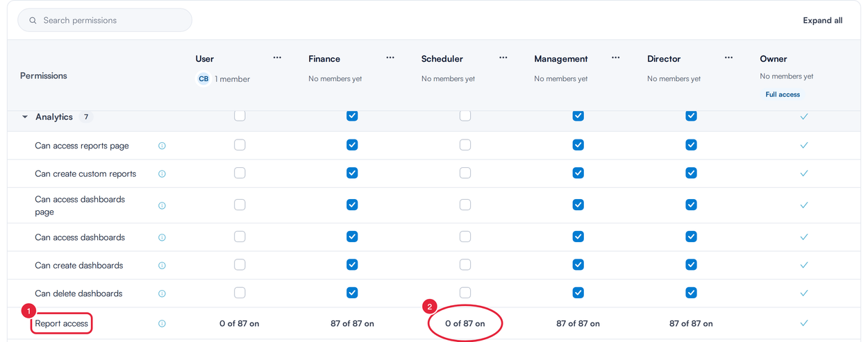Click the Full access link under Owner
Screen dimensions: 868x342
[783, 94]
